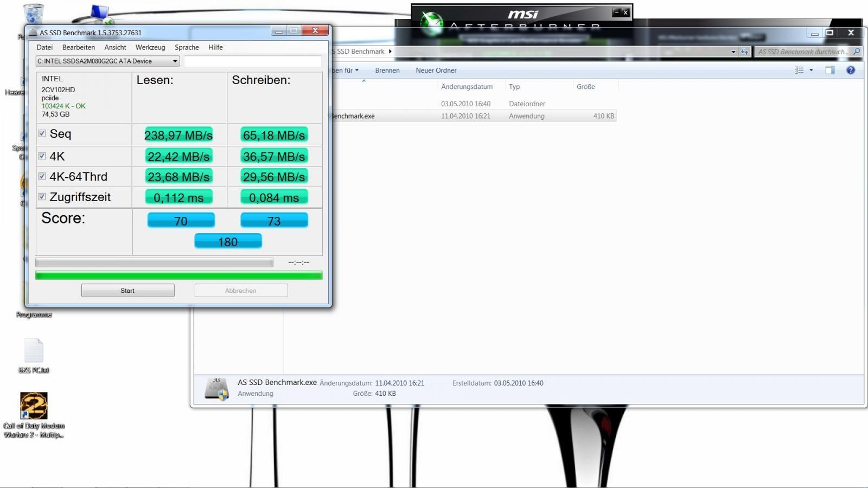Open the 'Freigeben für' dropdown in Explorer
This screenshot has width=868, height=488.
pos(346,70)
